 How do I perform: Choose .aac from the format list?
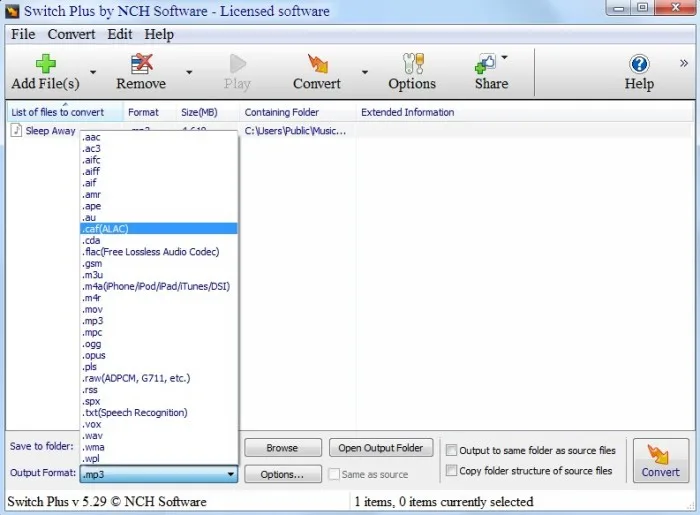pos(159,137)
